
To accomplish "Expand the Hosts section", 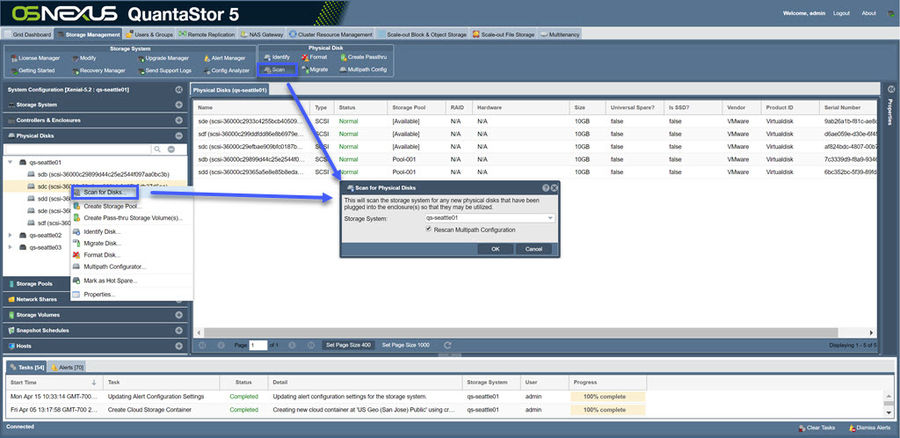I will point(179,346).
